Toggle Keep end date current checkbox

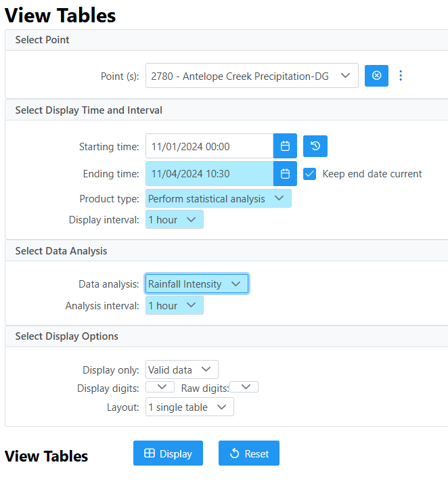309,174
